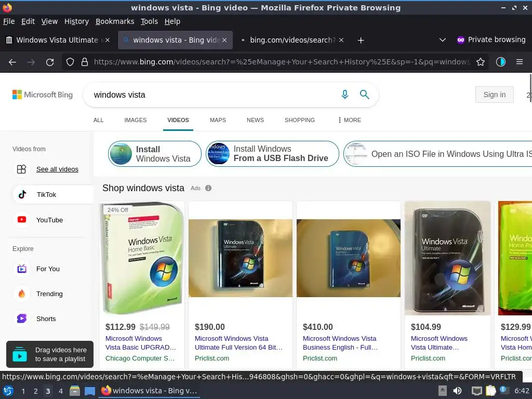Switch to the ALL search tab
The height and width of the screenshot is (399, 532).
pos(98,120)
